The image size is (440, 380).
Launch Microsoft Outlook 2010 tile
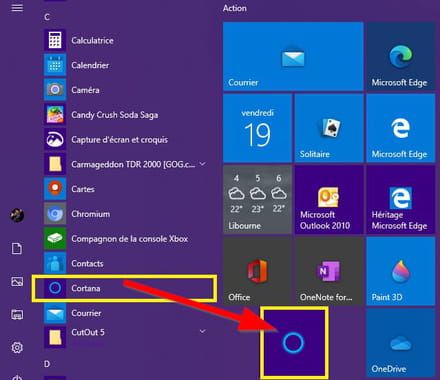click(329, 200)
